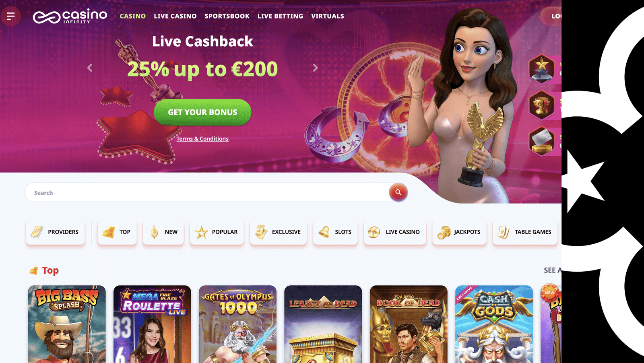Viewport: 644px width, 363px height.
Task: Open the star badge promo icon
Action: pos(541,69)
